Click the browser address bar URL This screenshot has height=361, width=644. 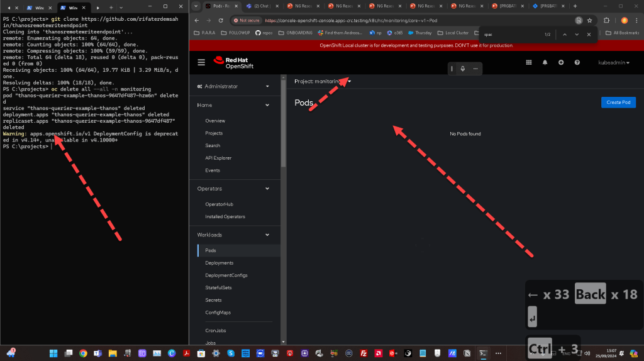[x=351, y=21]
